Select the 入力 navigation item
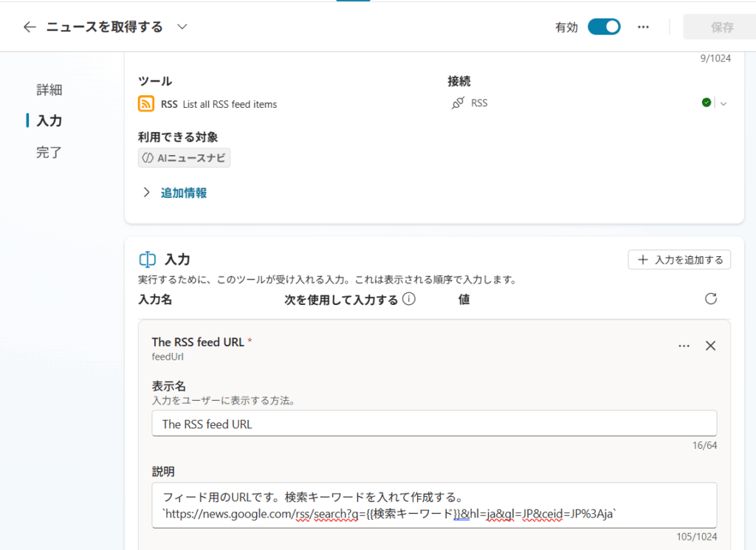This screenshot has height=550, width=756. (49, 121)
